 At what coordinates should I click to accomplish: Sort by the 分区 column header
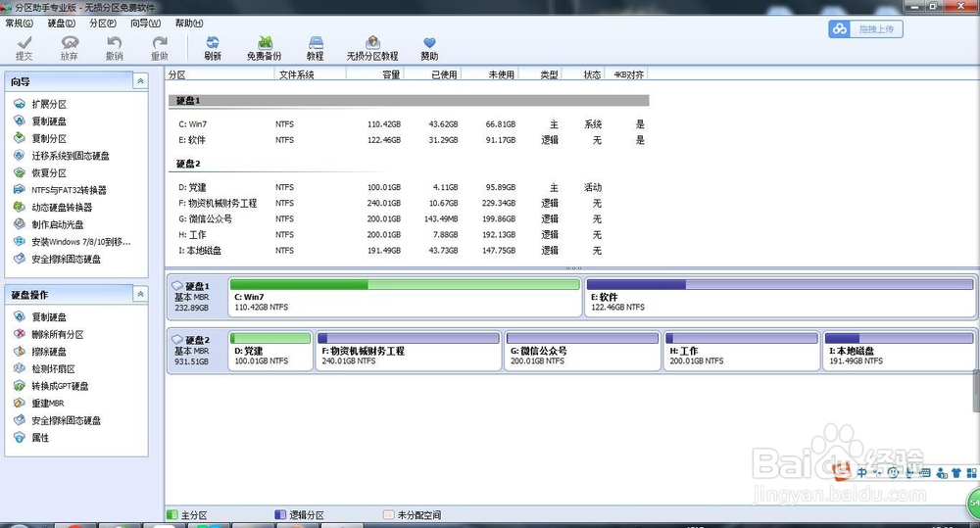(220, 74)
